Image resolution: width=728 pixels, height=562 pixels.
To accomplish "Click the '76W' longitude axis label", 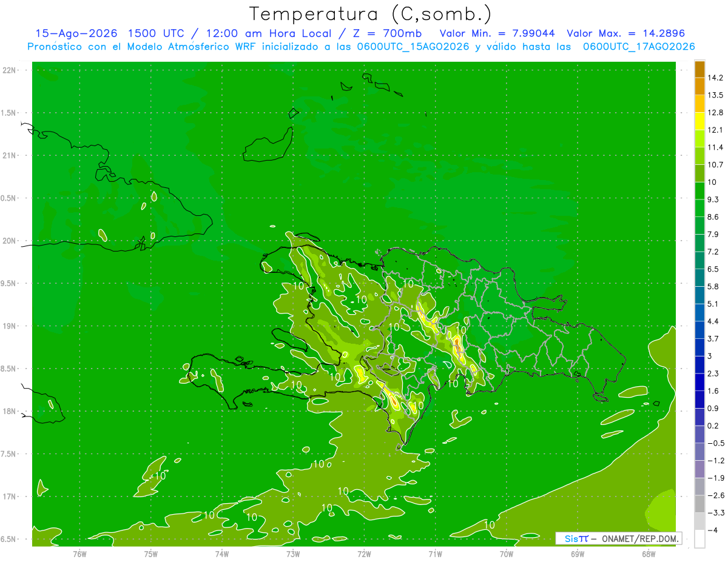I will click(79, 554).
